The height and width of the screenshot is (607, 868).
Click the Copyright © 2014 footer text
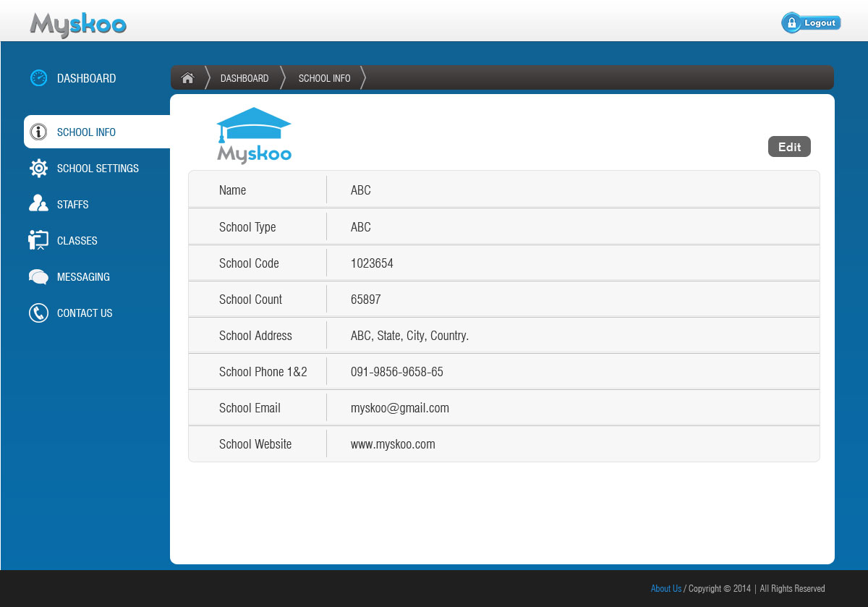coord(720,589)
